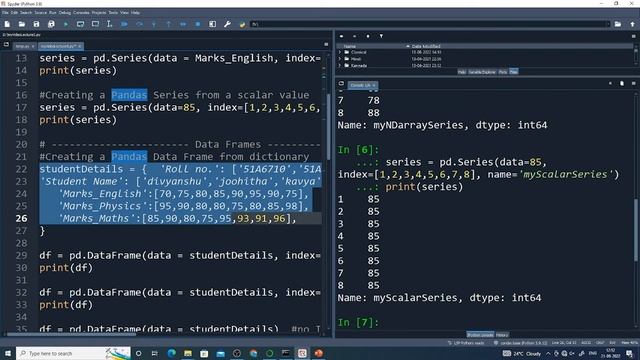Click the debugger Step over icon
The width and height of the screenshot is (640, 360).
pos(139,24)
